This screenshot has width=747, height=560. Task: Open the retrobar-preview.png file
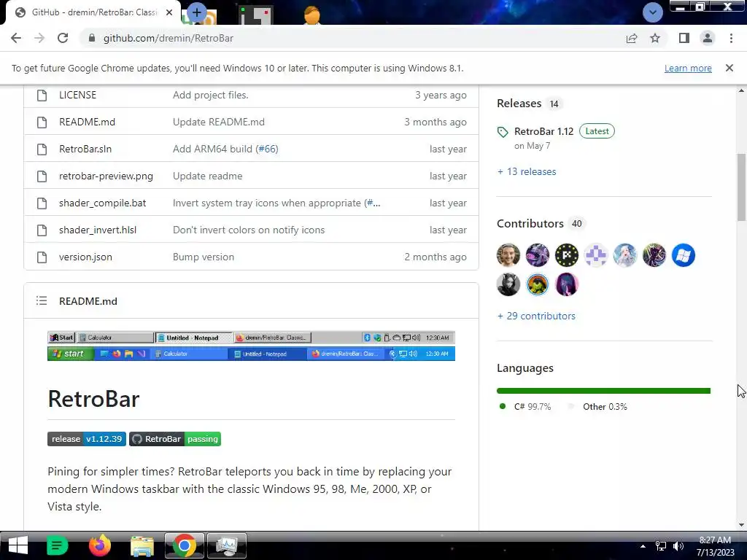(x=107, y=176)
